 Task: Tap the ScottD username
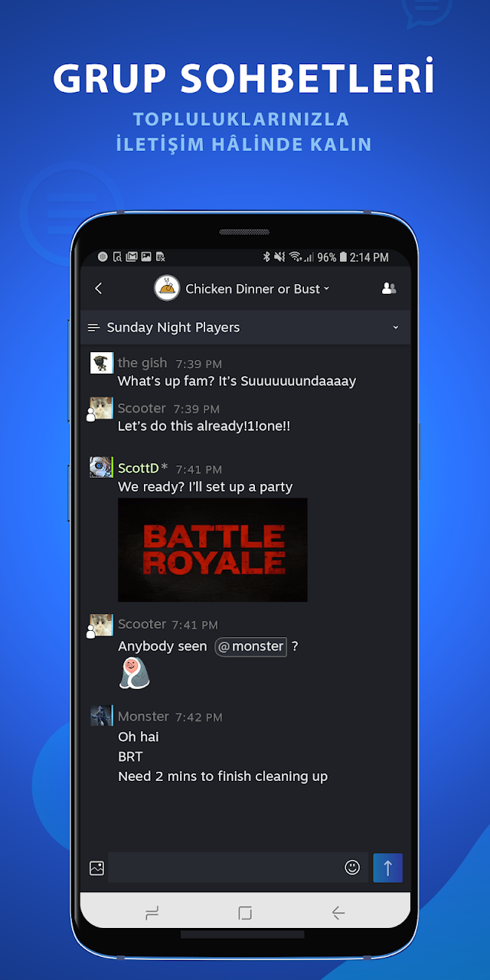(139, 468)
